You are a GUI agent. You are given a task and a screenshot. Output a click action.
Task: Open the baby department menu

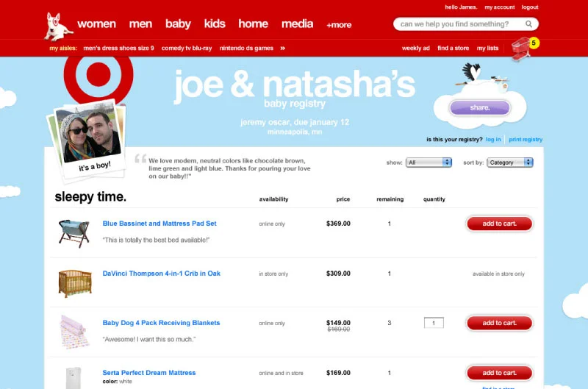click(178, 24)
